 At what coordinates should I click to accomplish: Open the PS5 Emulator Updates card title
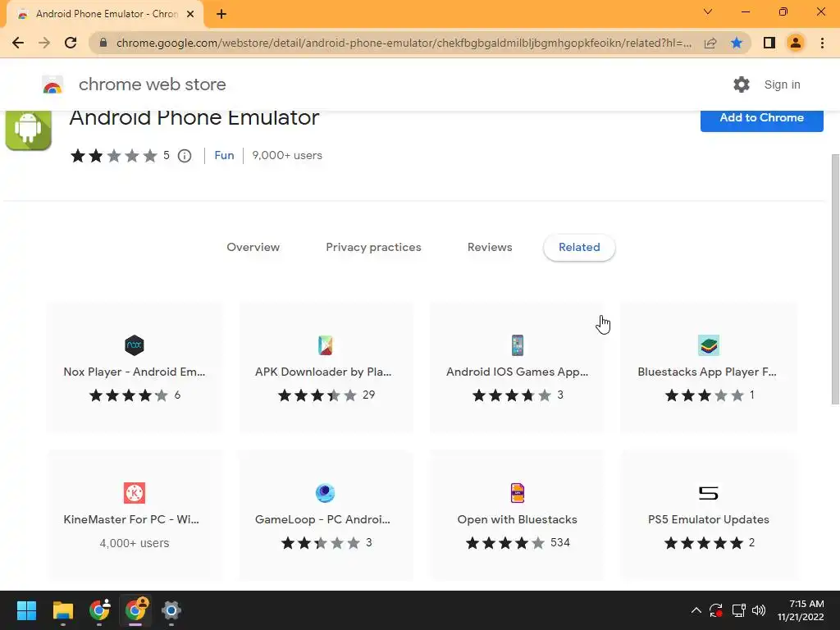pos(708,519)
